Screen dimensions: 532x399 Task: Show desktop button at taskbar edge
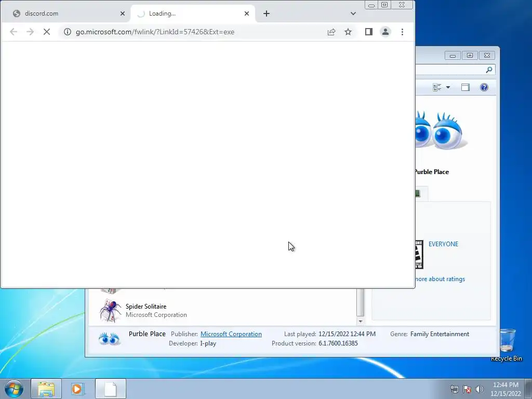528,389
